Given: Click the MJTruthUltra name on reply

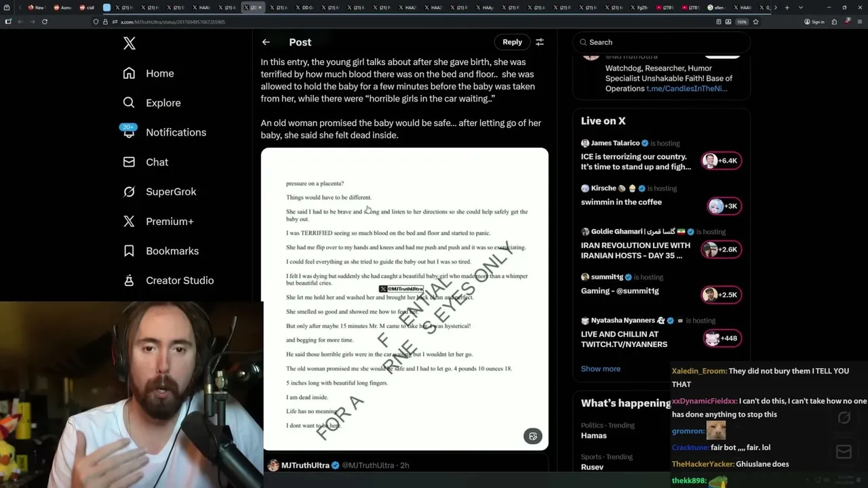Looking at the screenshot, I should pos(305,466).
